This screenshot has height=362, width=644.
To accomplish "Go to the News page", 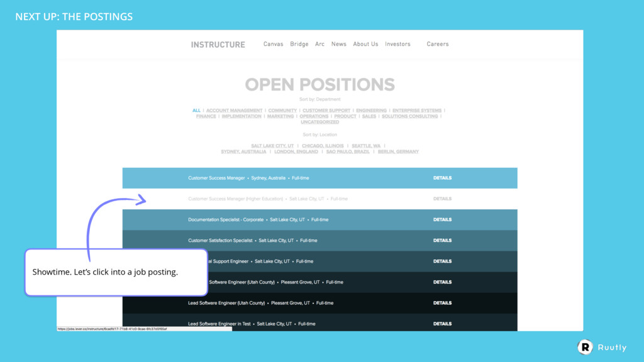I will pos(339,44).
